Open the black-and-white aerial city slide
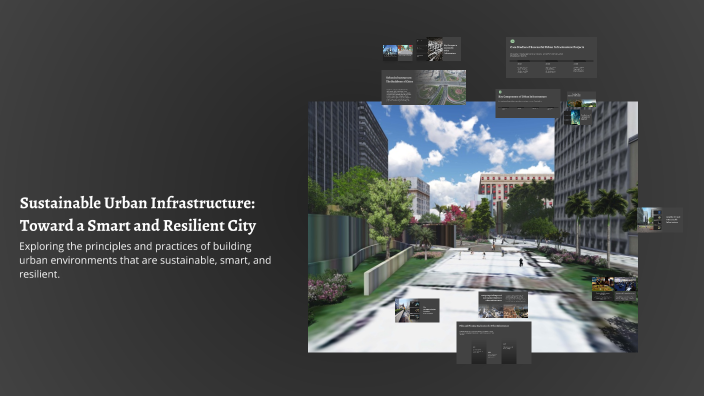Image resolution: width=704 pixels, height=396 pixels. (x=438, y=49)
